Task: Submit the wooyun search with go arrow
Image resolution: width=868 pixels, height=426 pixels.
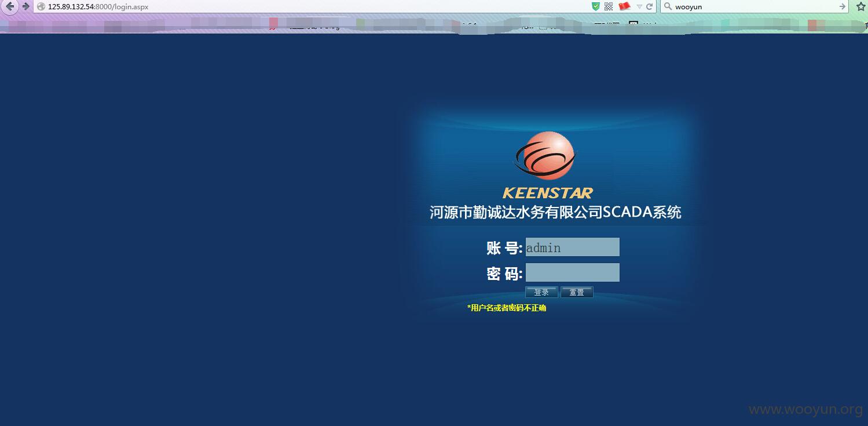Action: coord(843,7)
